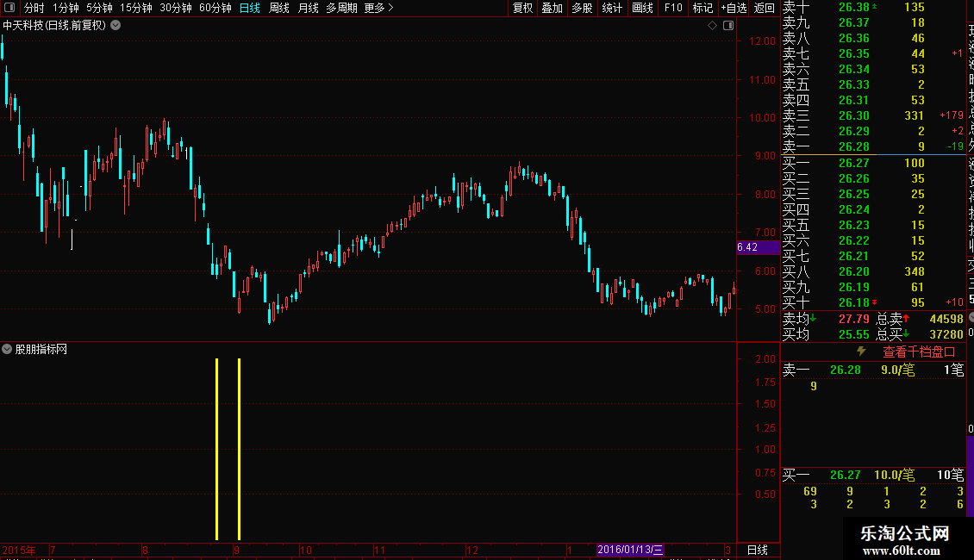Image resolution: width=974 pixels, height=560 pixels.
Task: Click the 返回 back button
Action: pos(764,8)
